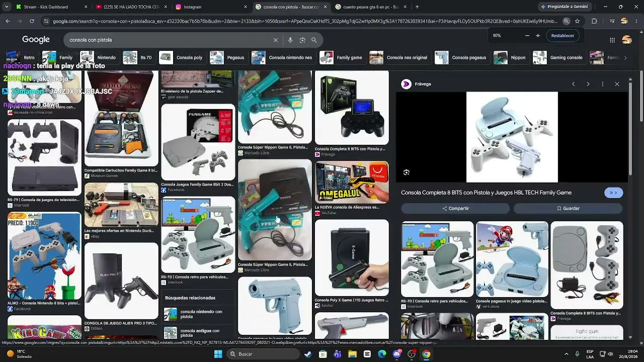The height and width of the screenshot is (362, 644).
Task: Open Consola Poly X Game image result
Action: coord(352,258)
